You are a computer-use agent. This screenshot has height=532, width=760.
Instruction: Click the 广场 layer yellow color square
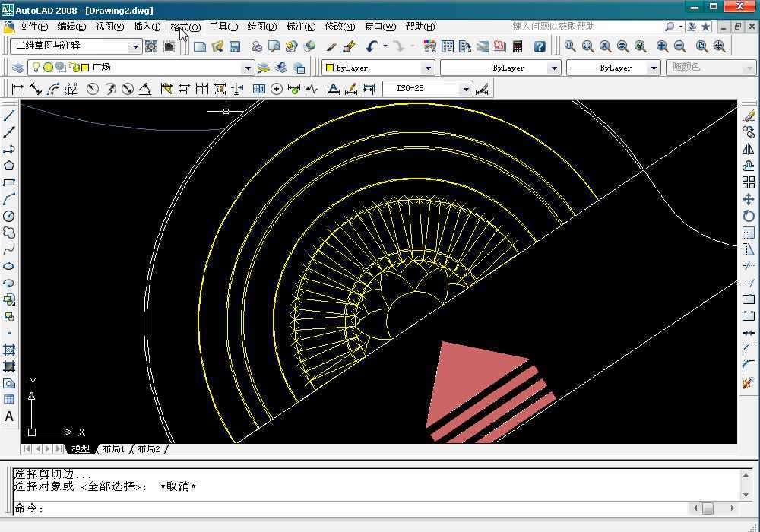85,68
